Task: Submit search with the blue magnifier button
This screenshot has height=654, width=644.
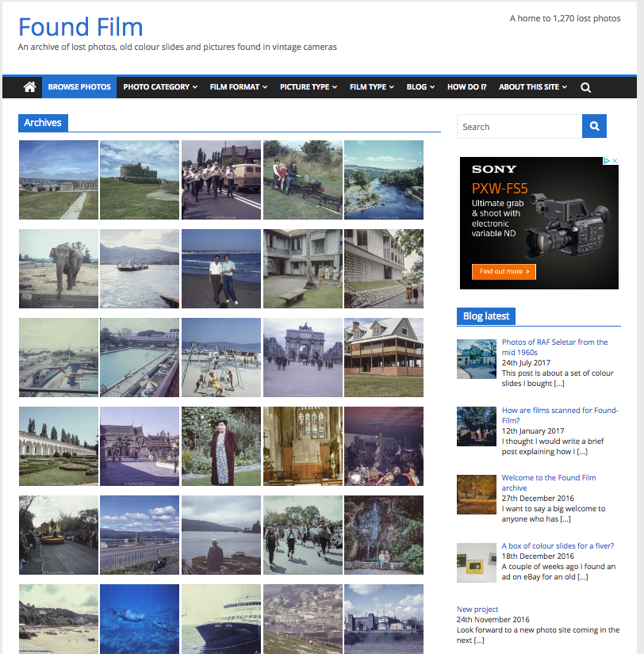Action: pyautogui.click(x=594, y=126)
